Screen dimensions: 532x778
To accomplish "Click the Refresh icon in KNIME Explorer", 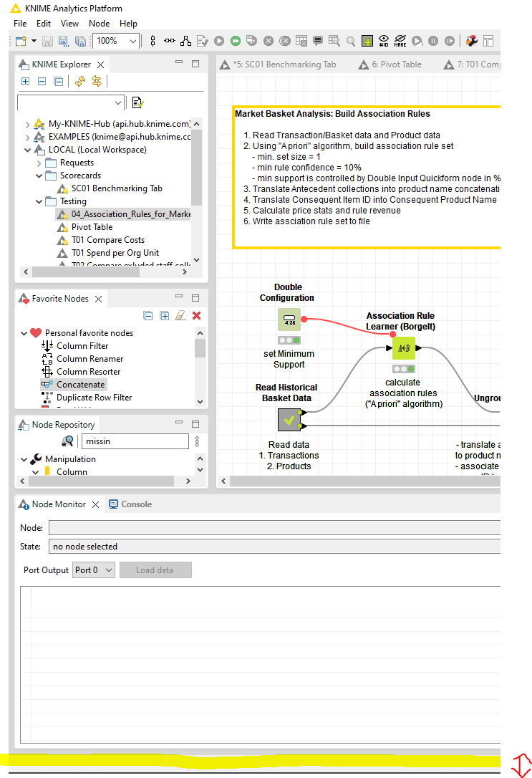I will 79,82.
